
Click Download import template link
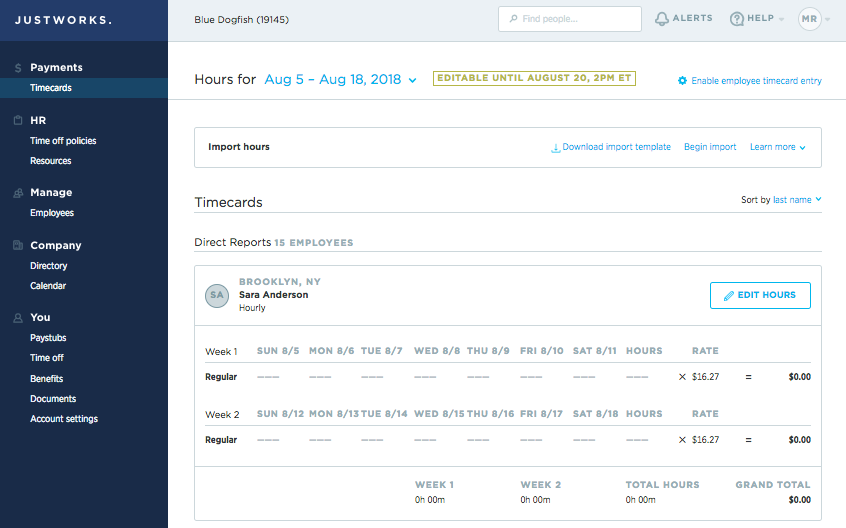617,147
